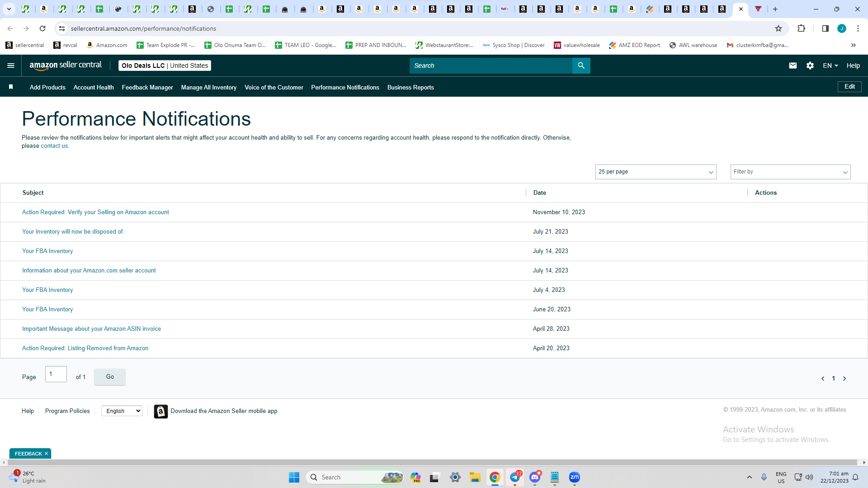Screen dimensions: 868x488
Task: Expand the Filter by dropdown
Action: 790,172
